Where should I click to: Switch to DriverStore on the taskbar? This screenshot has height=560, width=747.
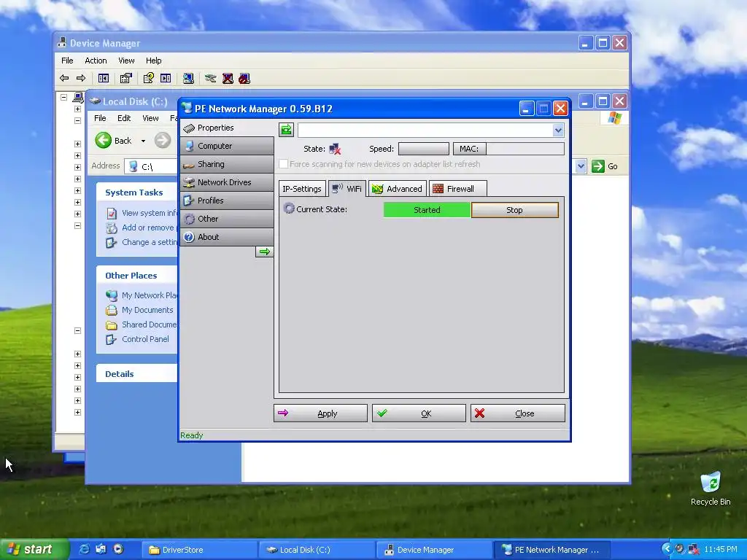click(200, 550)
